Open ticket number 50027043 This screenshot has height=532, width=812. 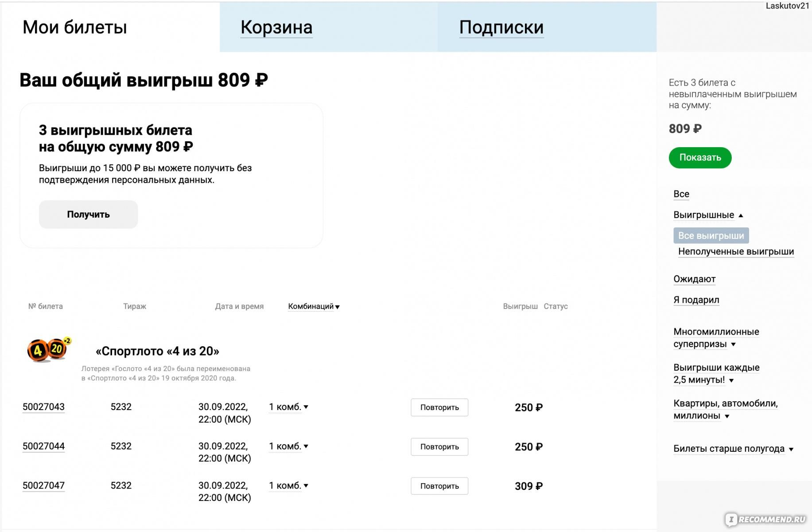[x=43, y=407]
